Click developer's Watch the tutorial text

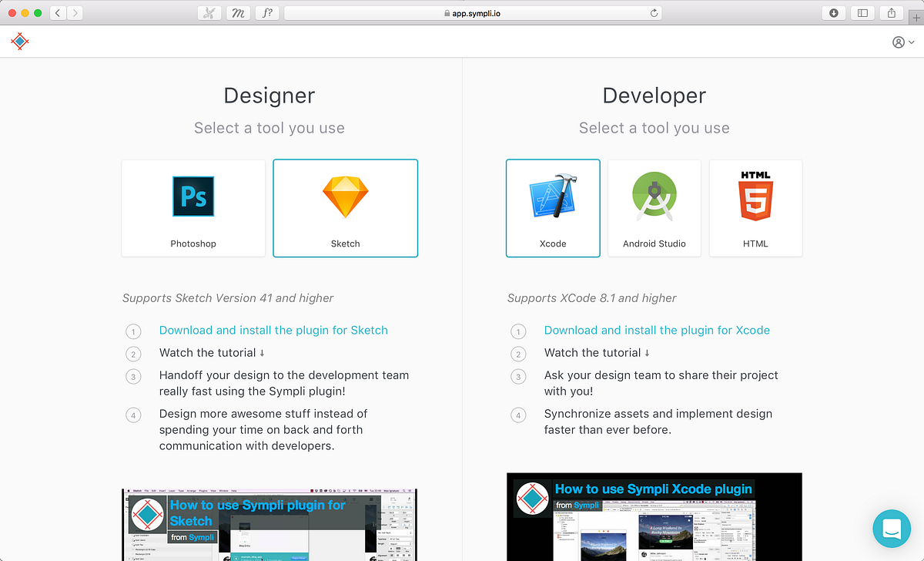597,352
